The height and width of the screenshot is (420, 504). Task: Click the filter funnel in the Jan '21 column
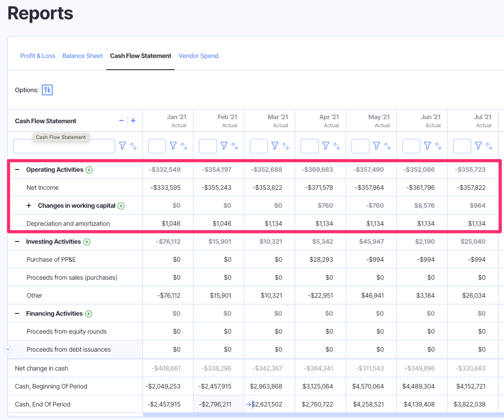click(x=173, y=146)
